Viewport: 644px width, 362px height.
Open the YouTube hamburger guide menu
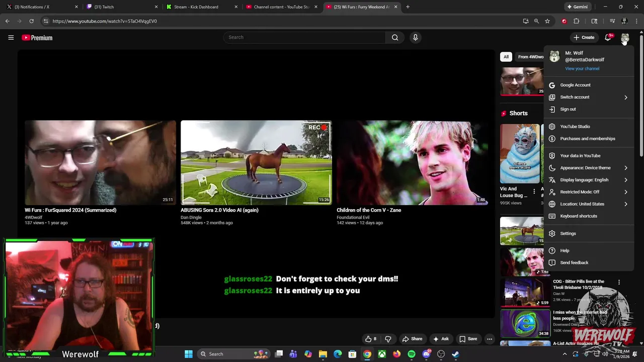tap(11, 38)
